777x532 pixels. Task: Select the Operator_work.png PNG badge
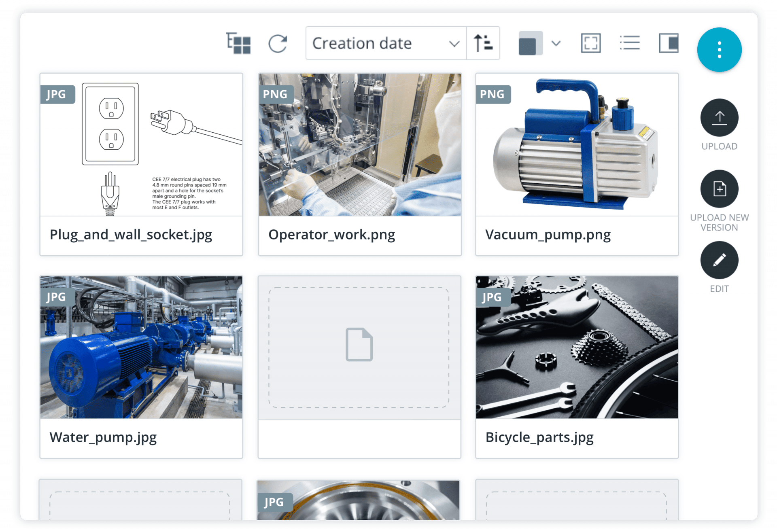tap(276, 94)
